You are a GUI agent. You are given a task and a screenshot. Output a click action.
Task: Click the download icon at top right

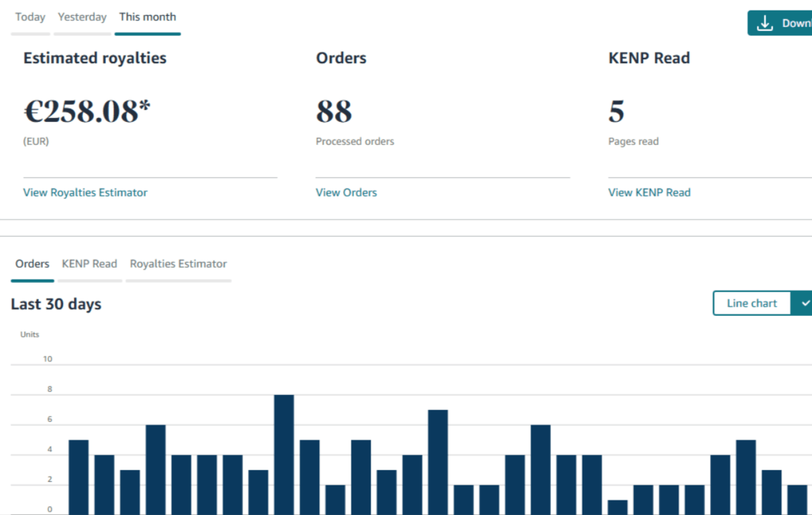(x=765, y=24)
